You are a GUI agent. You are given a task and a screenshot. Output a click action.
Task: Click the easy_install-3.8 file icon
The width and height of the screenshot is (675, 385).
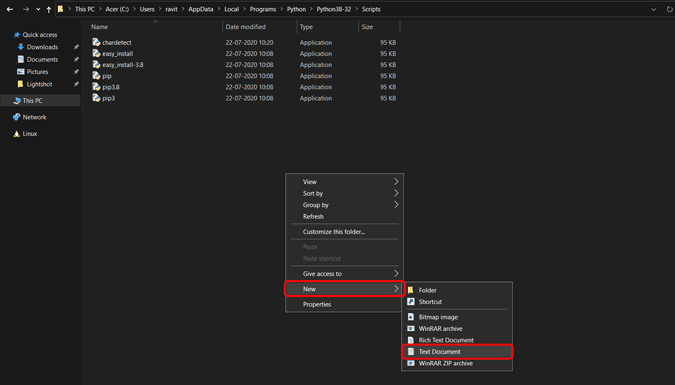96,65
